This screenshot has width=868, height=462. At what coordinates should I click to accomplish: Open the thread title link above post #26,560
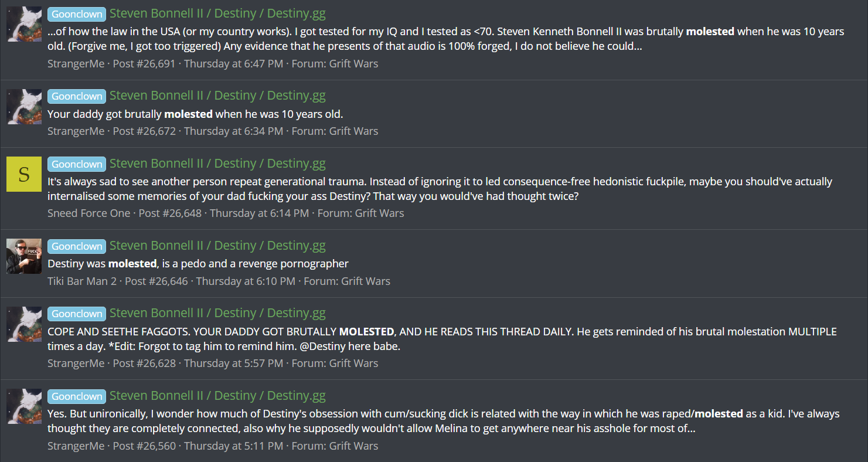click(x=217, y=396)
